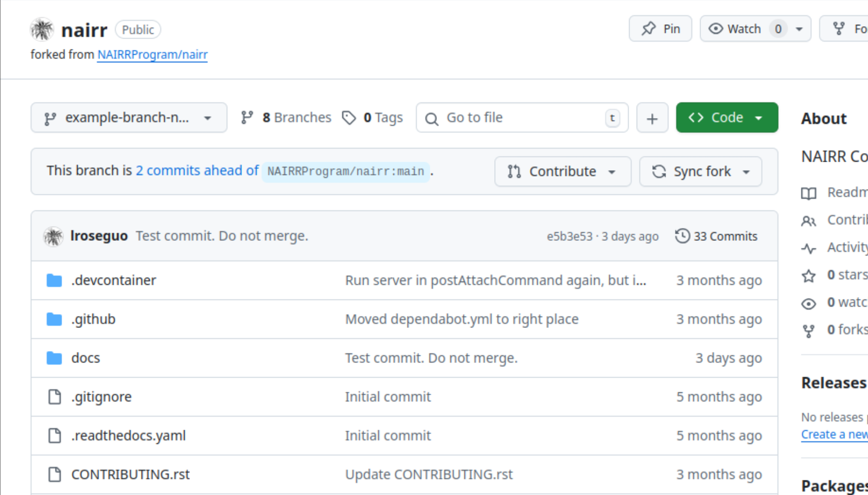Open the docs folder
This screenshot has height=495, width=868.
click(86, 358)
